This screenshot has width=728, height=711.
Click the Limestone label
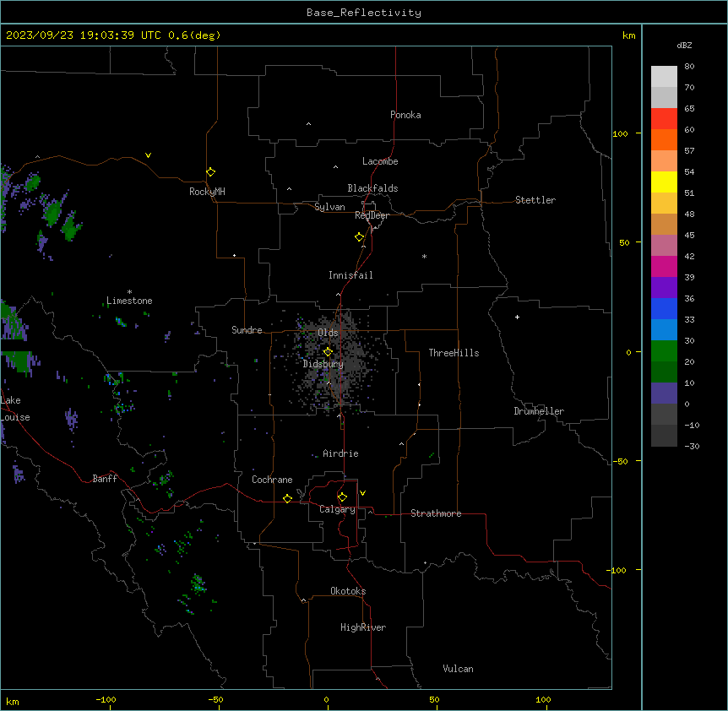pyautogui.click(x=129, y=301)
